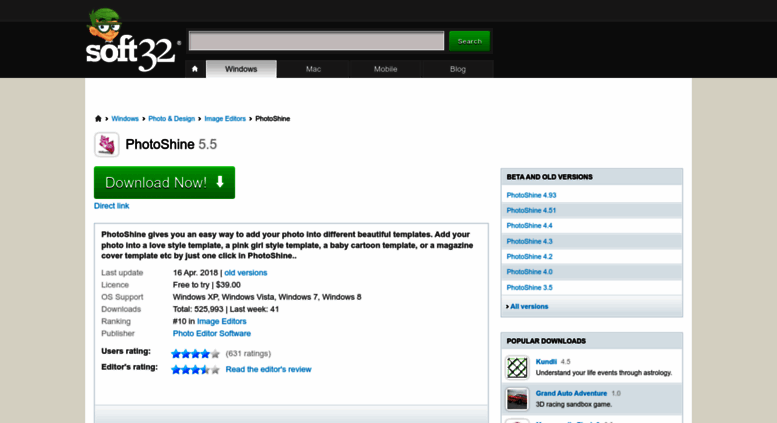Open PhotoShine 4.4 version
The image size is (777, 423).
tap(529, 226)
